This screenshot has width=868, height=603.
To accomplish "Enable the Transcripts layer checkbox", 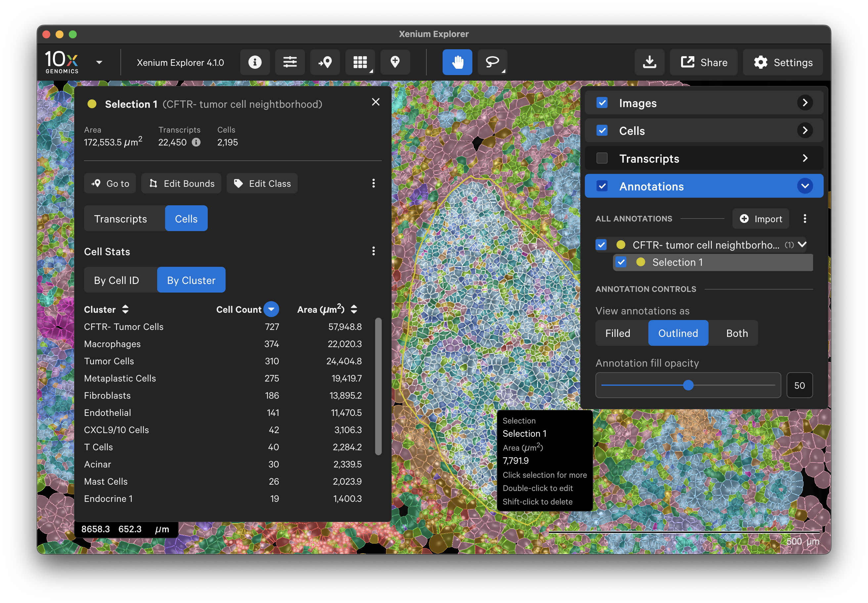I will coord(601,158).
